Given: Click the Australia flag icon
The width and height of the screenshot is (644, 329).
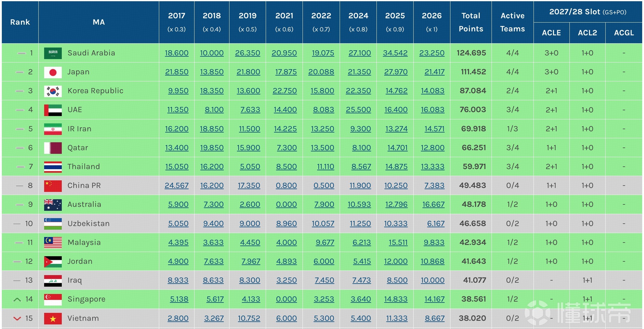Looking at the screenshot, I should point(53,205).
